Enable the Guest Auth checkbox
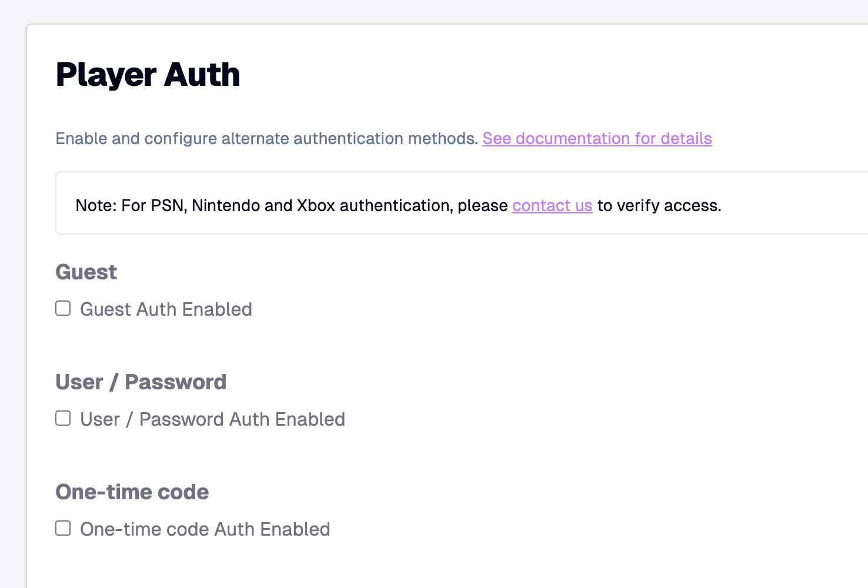The image size is (868, 588). (x=63, y=309)
